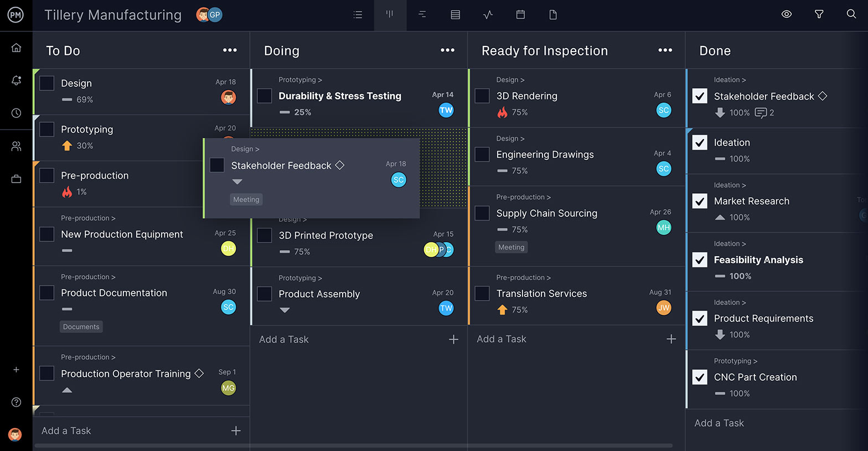Screen dimensions: 868x451
Task: Open the team members sidebar icon
Action: point(16,146)
